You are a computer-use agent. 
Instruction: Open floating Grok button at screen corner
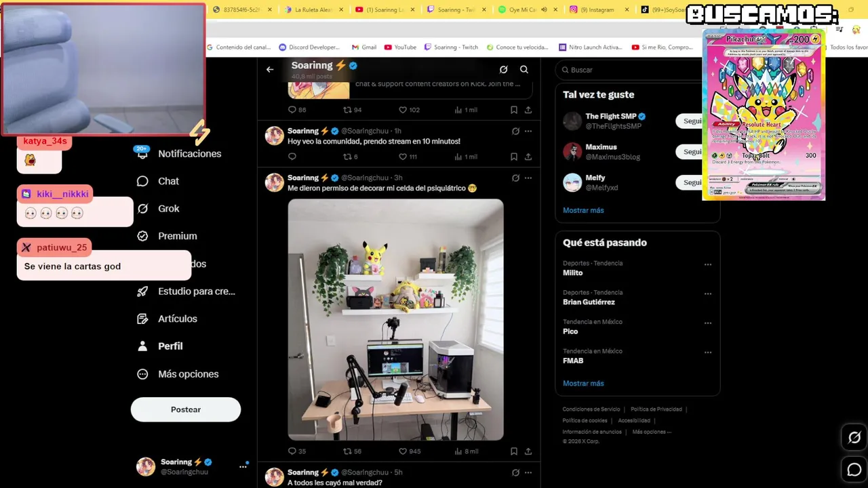pyautogui.click(x=854, y=438)
